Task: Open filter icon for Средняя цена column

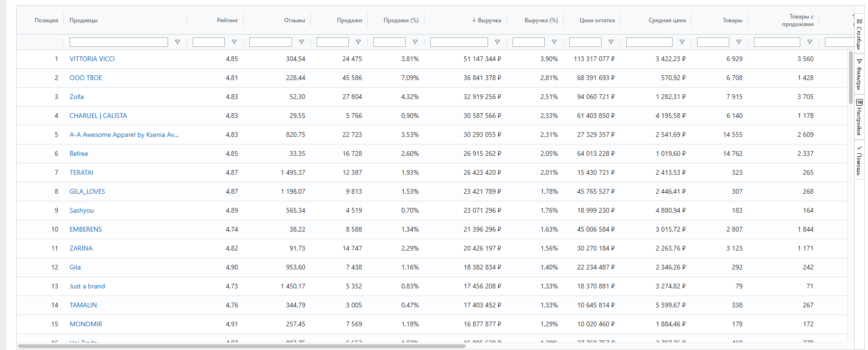Action: tap(682, 42)
